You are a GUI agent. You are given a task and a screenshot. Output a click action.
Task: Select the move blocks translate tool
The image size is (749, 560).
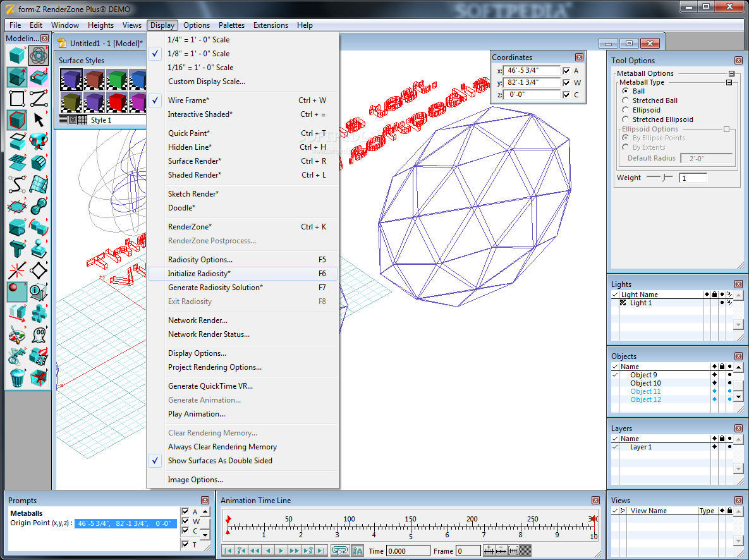point(17,313)
